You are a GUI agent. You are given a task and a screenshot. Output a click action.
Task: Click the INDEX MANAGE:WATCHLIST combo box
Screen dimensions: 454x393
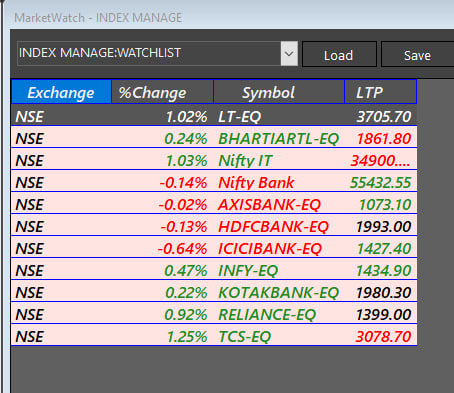coord(157,54)
